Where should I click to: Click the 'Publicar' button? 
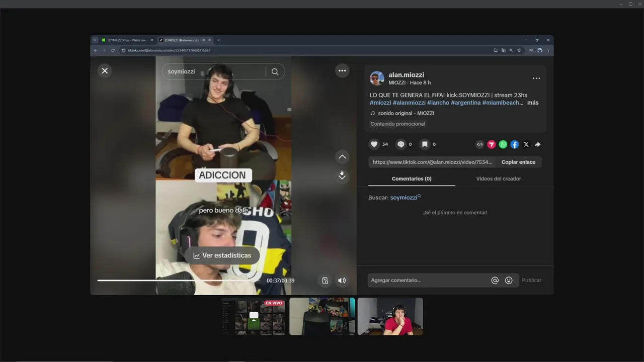[x=531, y=280]
